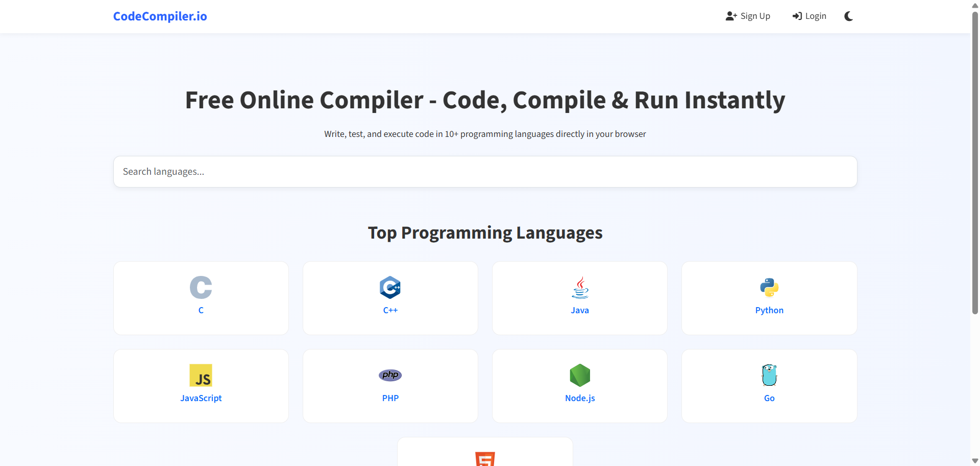
Task: Click the Java coffee cup icon
Action: click(579, 287)
